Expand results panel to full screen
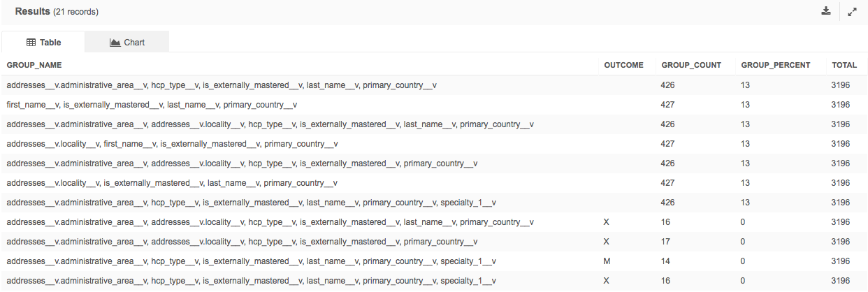The height and width of the screenshot is (292, 868). tap(852, 11)
